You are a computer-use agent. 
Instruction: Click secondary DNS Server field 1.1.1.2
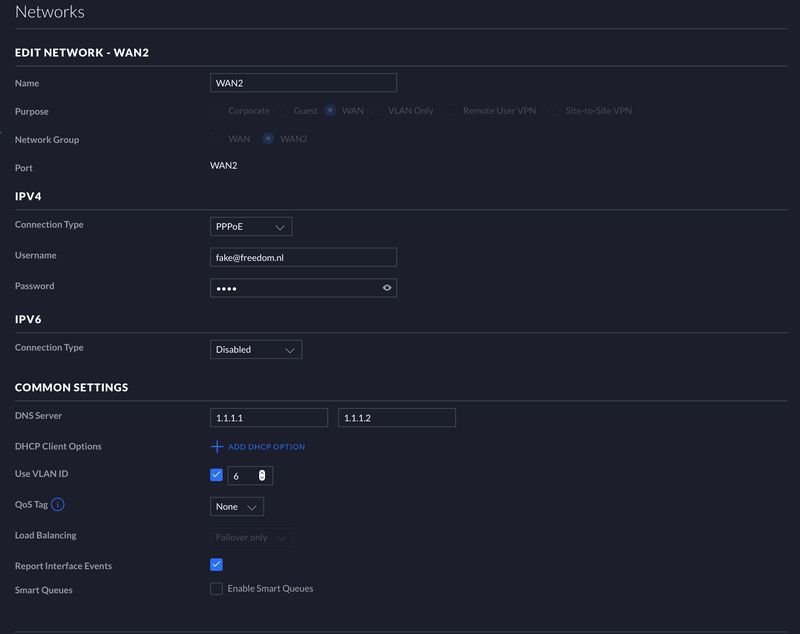[x=397, y=417]
